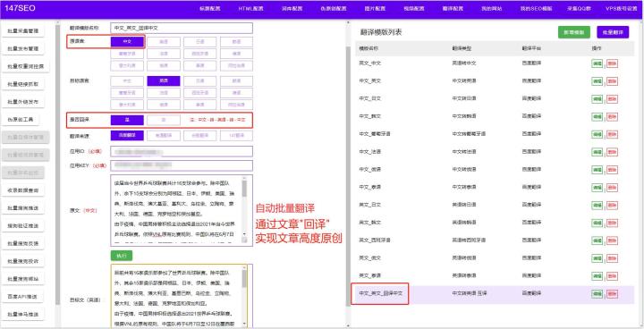Image resolution: width=644 pixels, height=329 pixels.
Task: Open the 图片配置 menu
Action: tap(375, 9)
